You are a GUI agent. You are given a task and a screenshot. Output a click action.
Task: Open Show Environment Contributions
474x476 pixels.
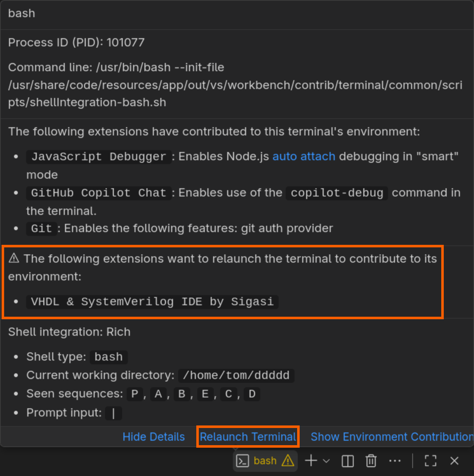click(391, 437)
